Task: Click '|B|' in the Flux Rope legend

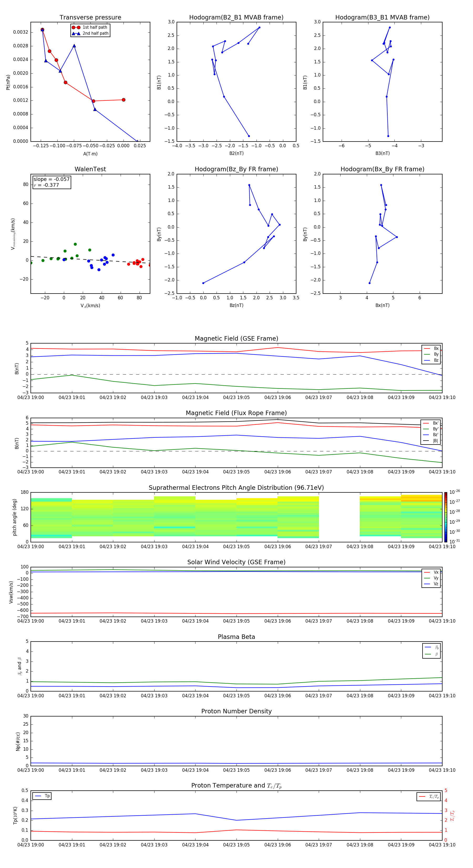Action: pos(431,441)
